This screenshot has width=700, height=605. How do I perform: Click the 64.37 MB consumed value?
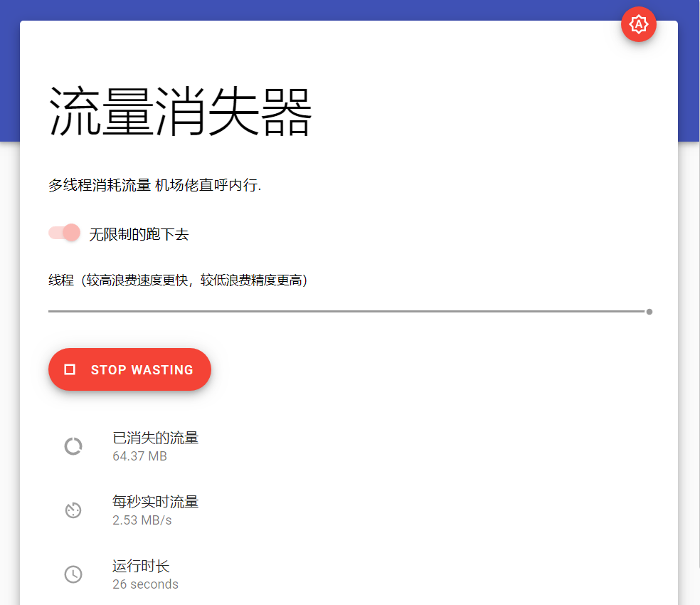(x=139, y=456)
